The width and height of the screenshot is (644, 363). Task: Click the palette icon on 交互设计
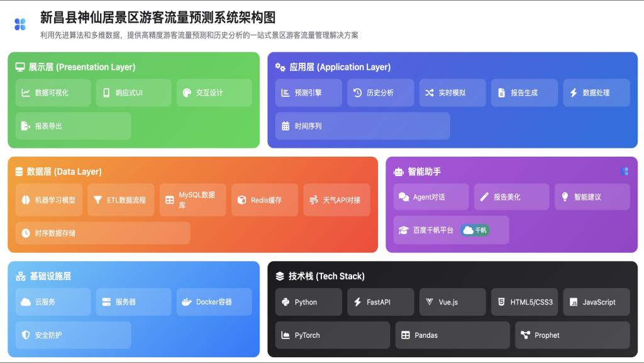pos(187,92)
